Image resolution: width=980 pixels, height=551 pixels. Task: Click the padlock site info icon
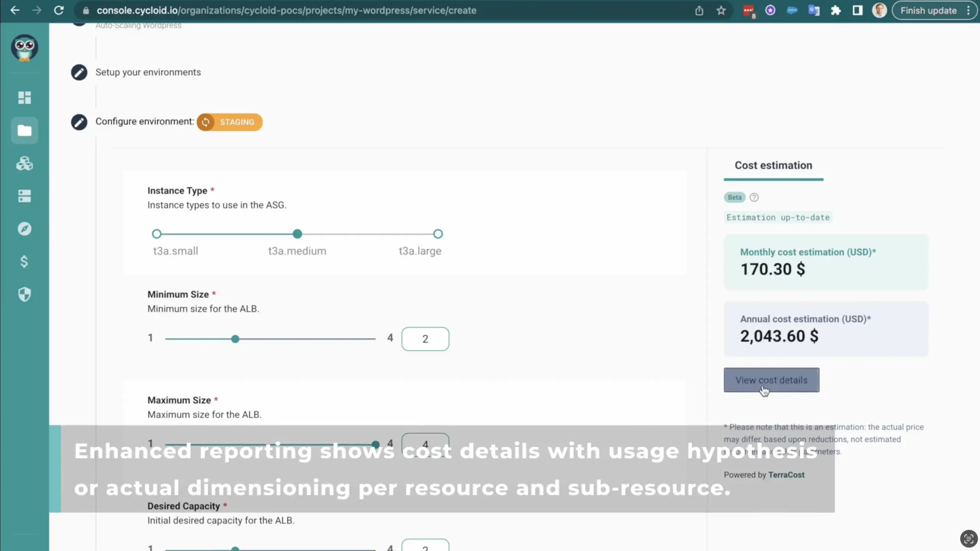(86, 11)
